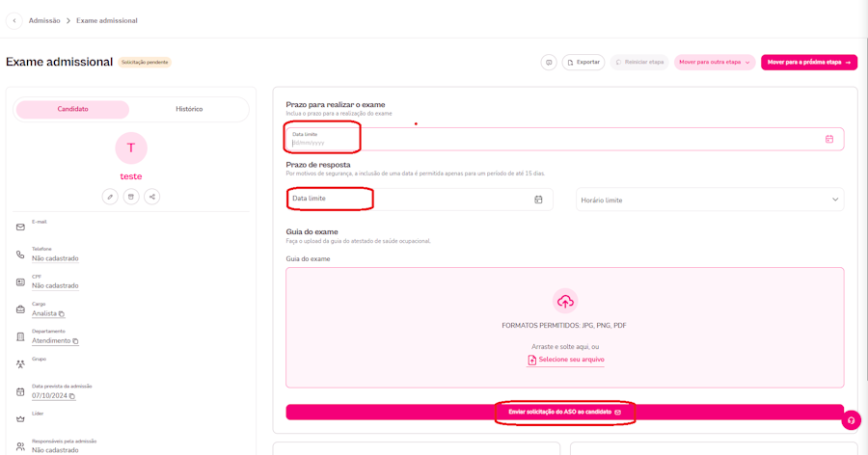Click the cloud upload icon
This screenshot has height=455, width=868.
565,301
